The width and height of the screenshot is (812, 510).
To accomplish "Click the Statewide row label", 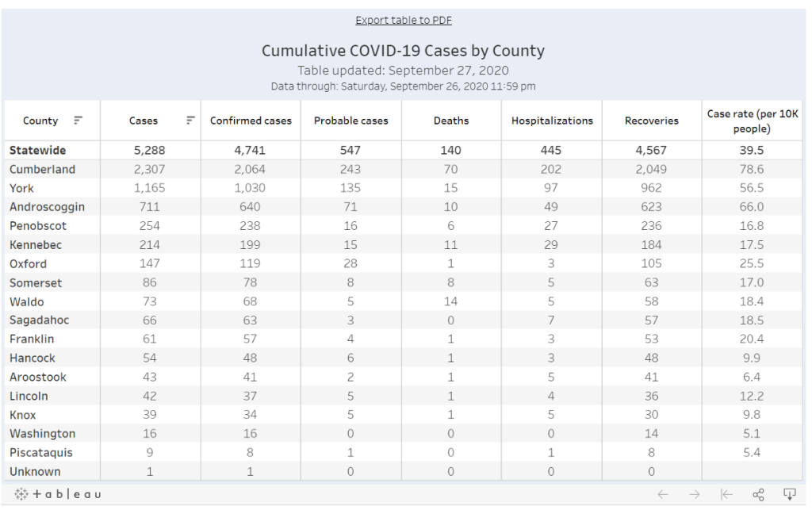I will [x=37, y=150].
